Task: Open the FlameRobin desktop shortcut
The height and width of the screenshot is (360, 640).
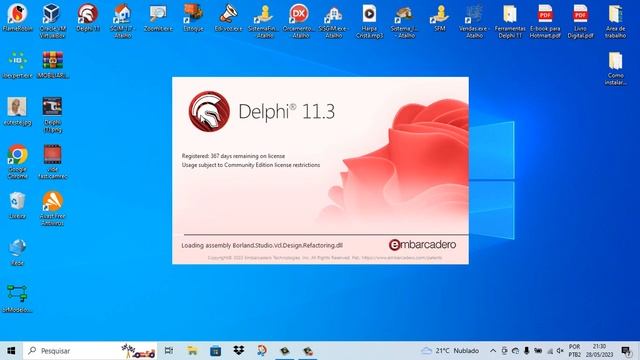Action: tap(18, 17)
